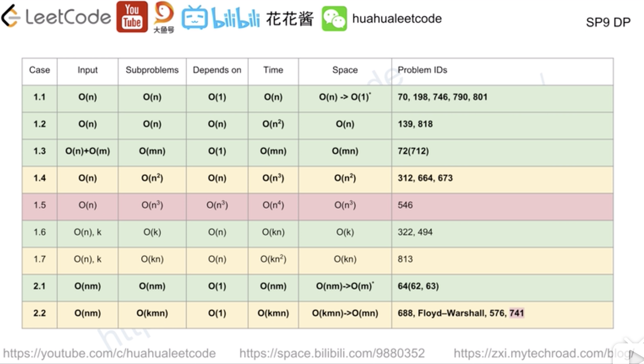Click problem IDs 70, 198, 746, 790, 801
This screenshot has height=364, width=644.
point(442,97)
